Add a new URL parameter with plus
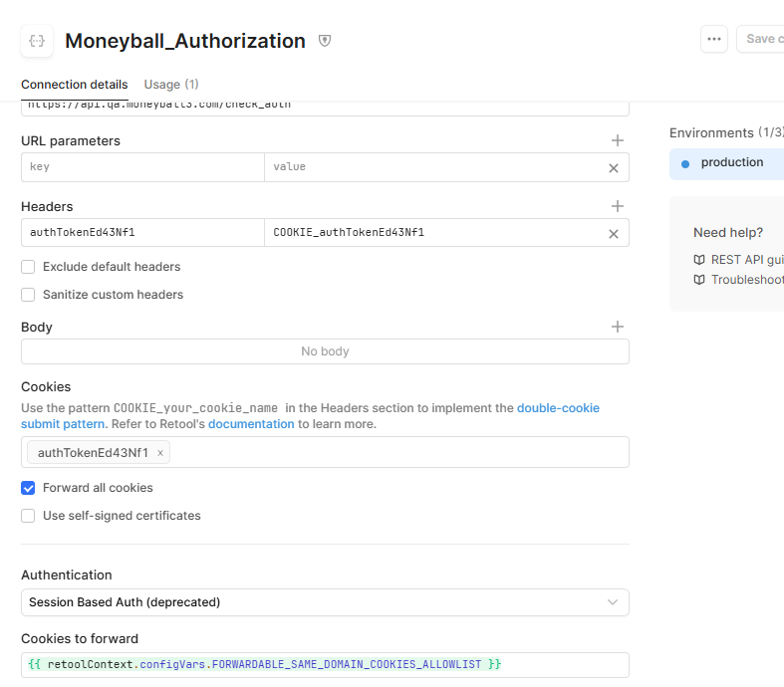This screenshot has width=784, height=687. (x=618, y=140)
